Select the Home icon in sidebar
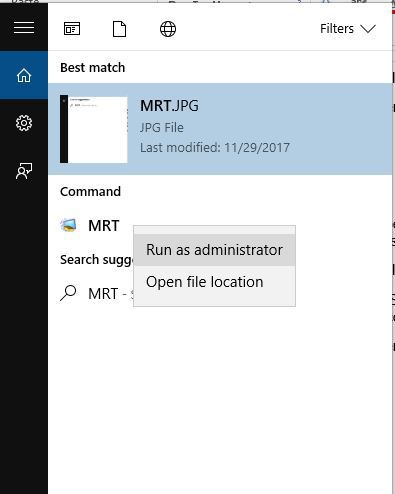Image resolution: width=395 pixels, height=494 pixels. (x=24, y=75)
